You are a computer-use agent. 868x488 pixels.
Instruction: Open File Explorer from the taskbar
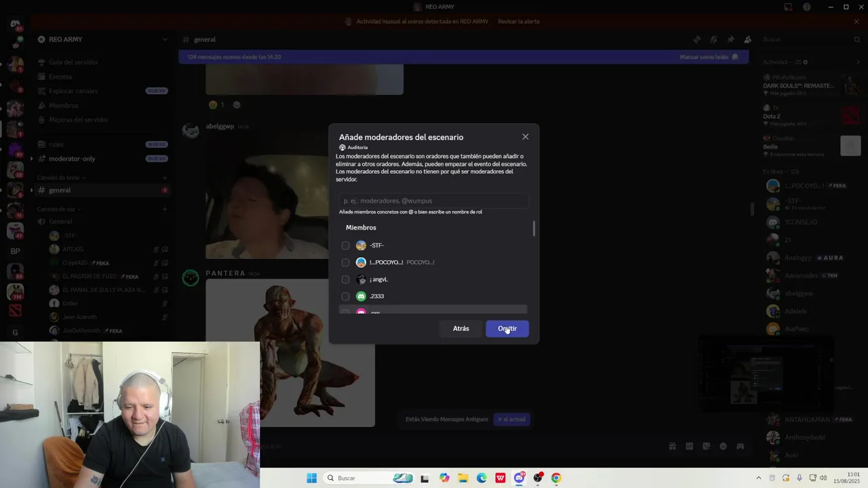click(462, 478)
